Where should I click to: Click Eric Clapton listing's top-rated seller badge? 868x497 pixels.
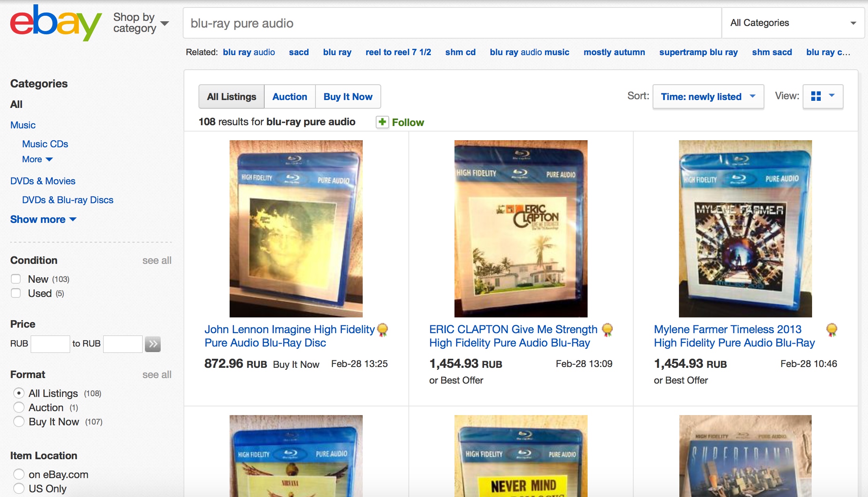[607, 330]
